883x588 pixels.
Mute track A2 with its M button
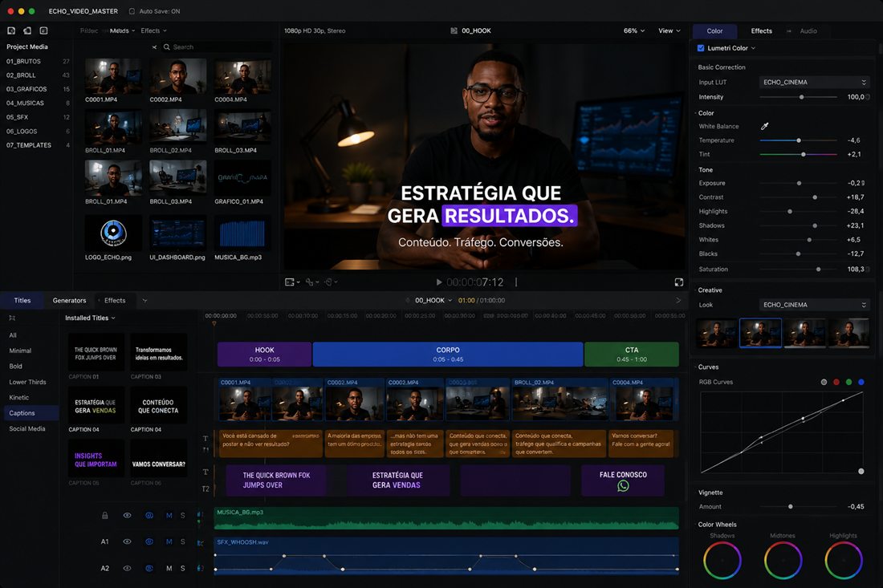[169, 568]
